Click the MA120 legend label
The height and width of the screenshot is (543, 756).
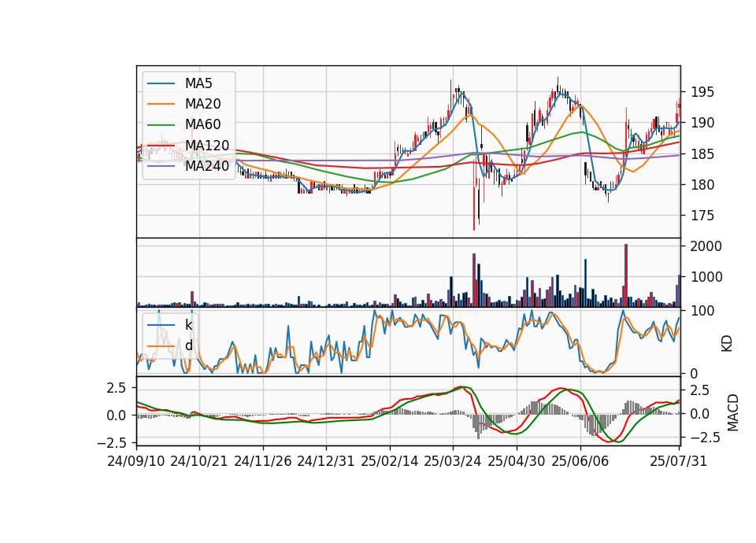pos(207,146)
